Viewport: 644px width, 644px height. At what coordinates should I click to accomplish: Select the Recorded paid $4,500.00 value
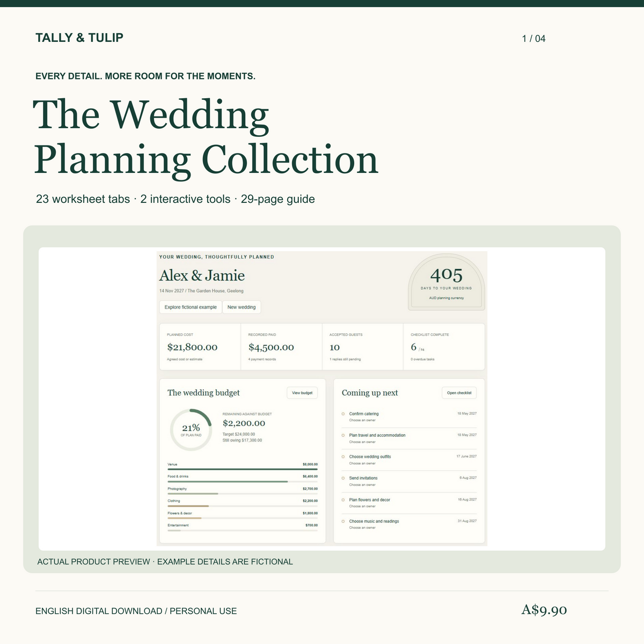coord(271,347)
